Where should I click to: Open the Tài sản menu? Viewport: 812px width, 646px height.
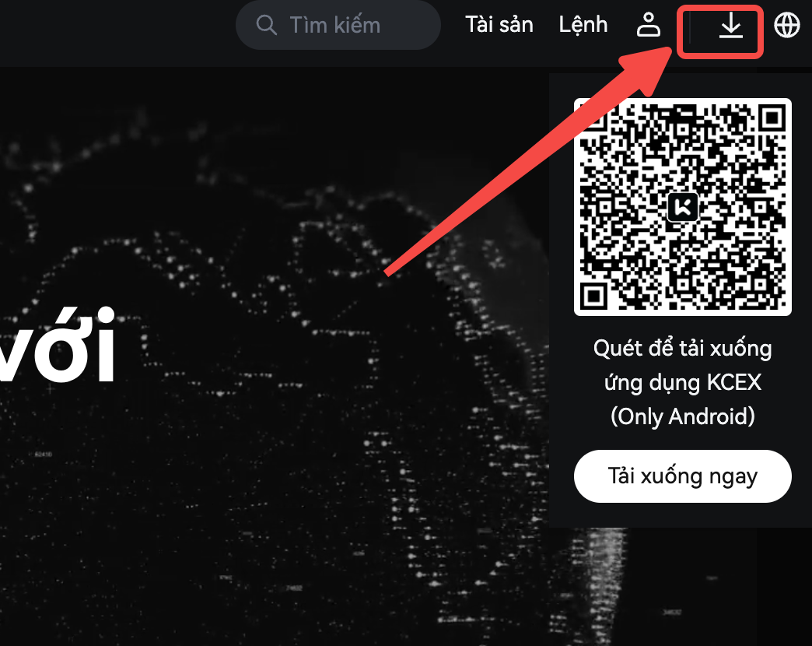click(x=499, y=24)
